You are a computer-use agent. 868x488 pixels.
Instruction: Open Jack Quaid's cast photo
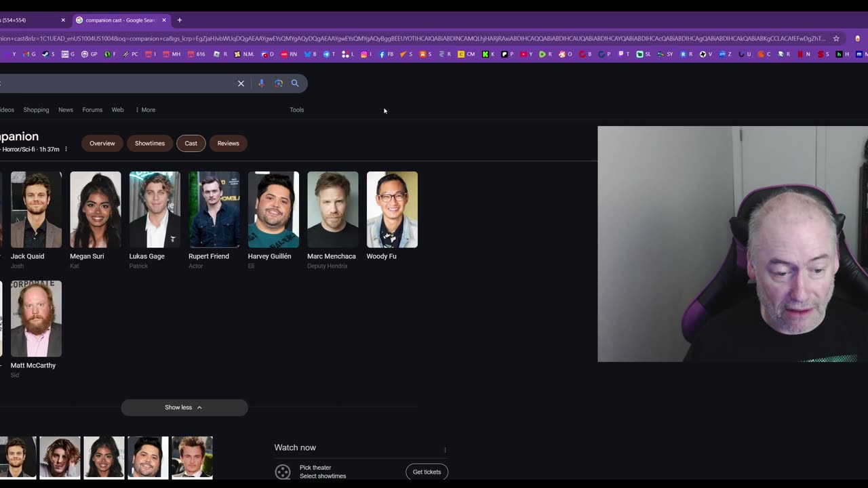pyautogui.click(x=36, y=209)
